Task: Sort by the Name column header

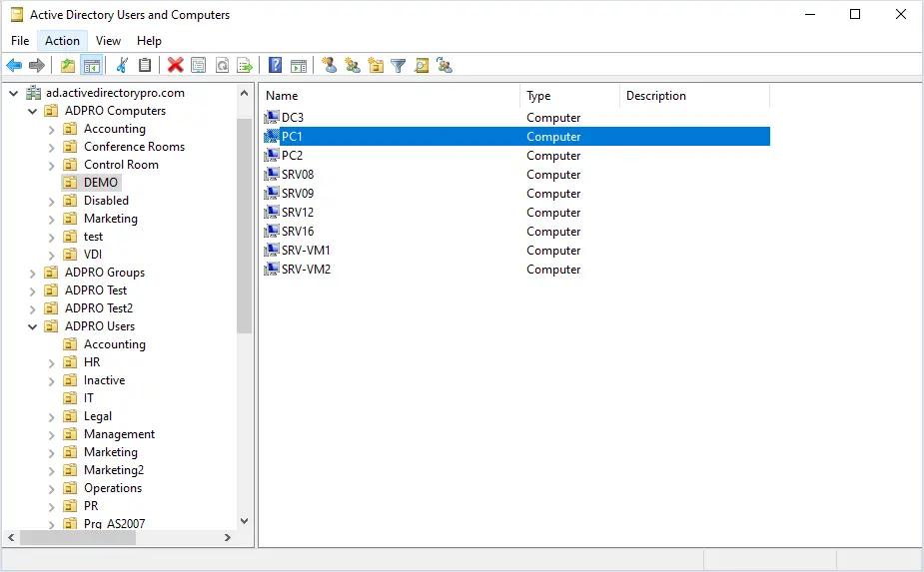Action: (390, 96)
